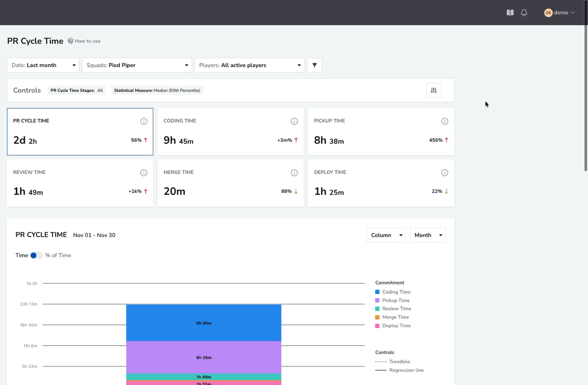Screen dimensions: 588x385
Task: Click the Nov 01 - Nov 30 date range text
Action: tap(94, 235)
